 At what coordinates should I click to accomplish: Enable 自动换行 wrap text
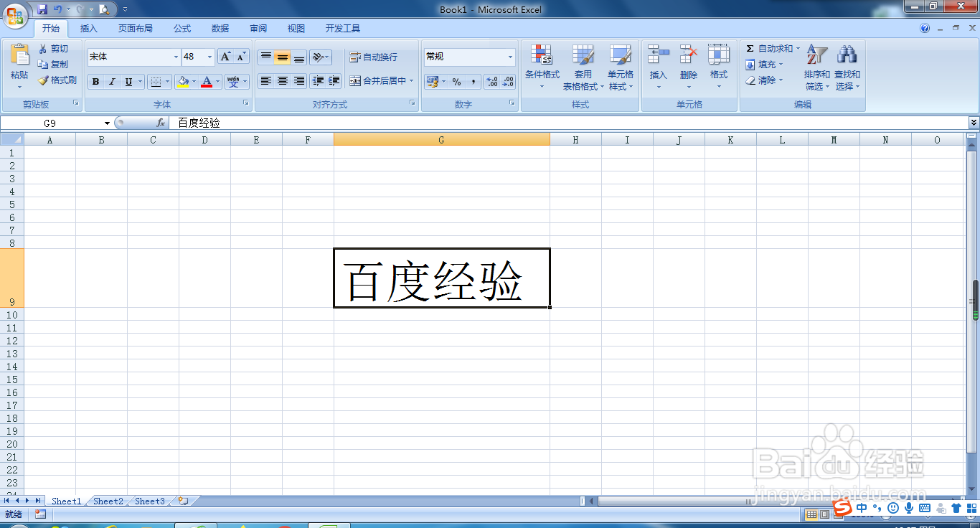pyautogui.click(x=373, y=57)
